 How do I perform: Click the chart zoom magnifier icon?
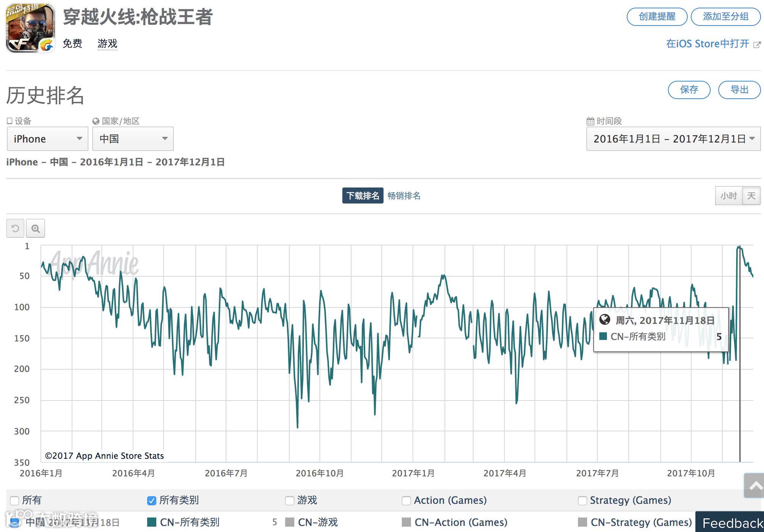pyautogui.click(x=35, y=229)
